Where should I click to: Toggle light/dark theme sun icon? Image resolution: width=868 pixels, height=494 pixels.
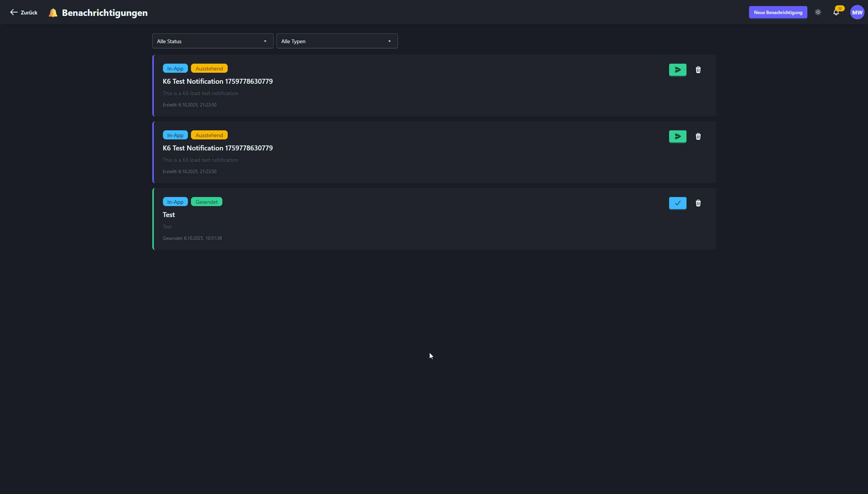(x=818, y=13)
